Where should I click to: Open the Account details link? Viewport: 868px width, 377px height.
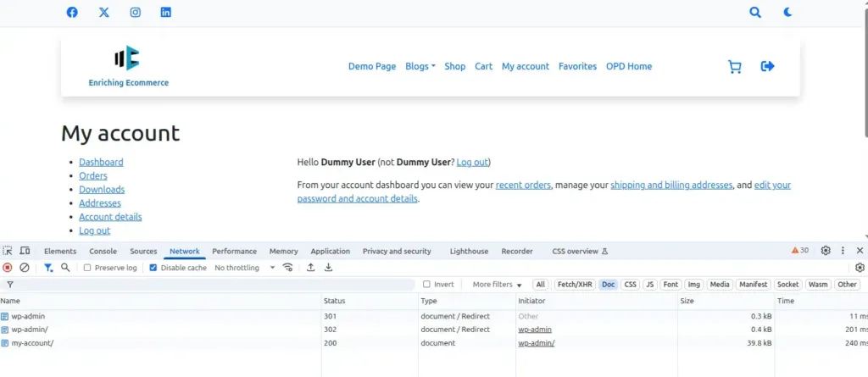tap(110, 217)
